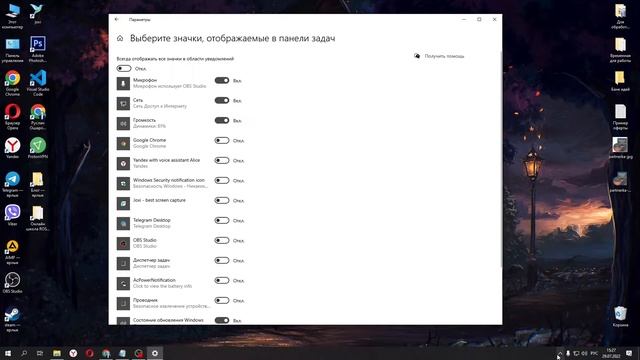Viewport: 640px width, 360px height.
Task: Select the Панель управления desktop icon
Action: pyautogui.click(x=12, y=49)
